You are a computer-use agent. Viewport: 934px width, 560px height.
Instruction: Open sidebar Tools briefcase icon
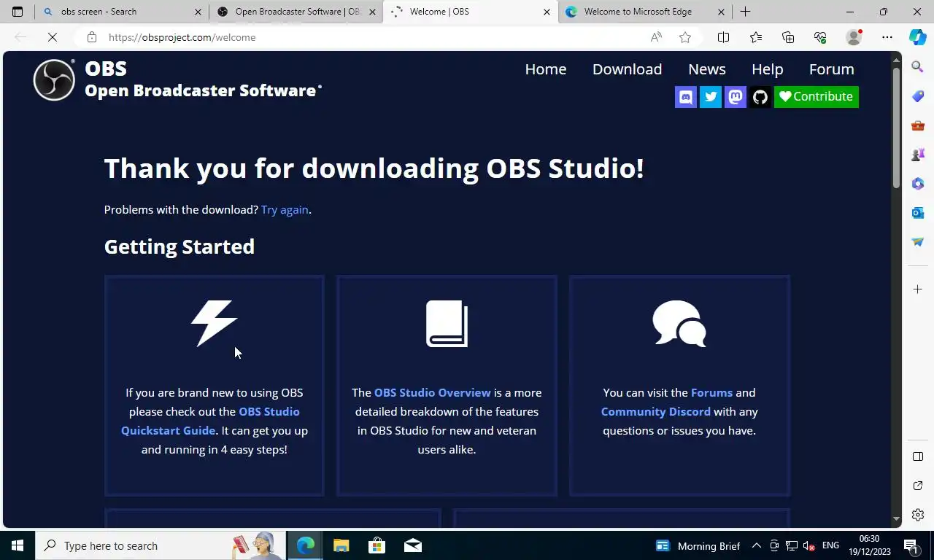(x=918, y=125)
